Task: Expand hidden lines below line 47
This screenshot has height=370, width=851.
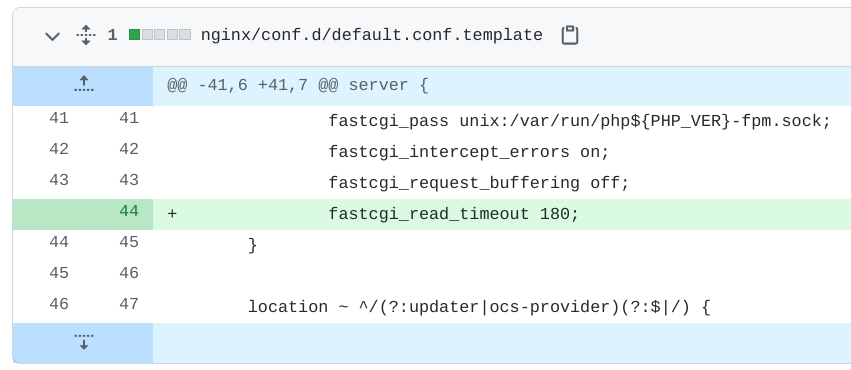Action: 83,342
